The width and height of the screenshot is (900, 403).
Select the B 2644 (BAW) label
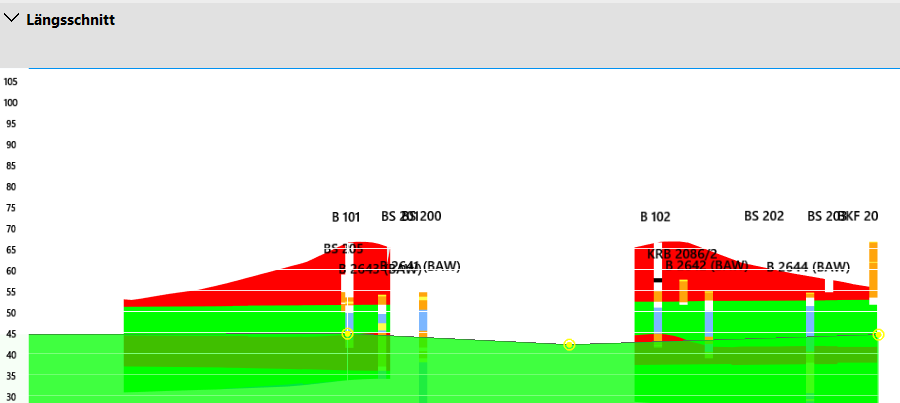point(808,267)
